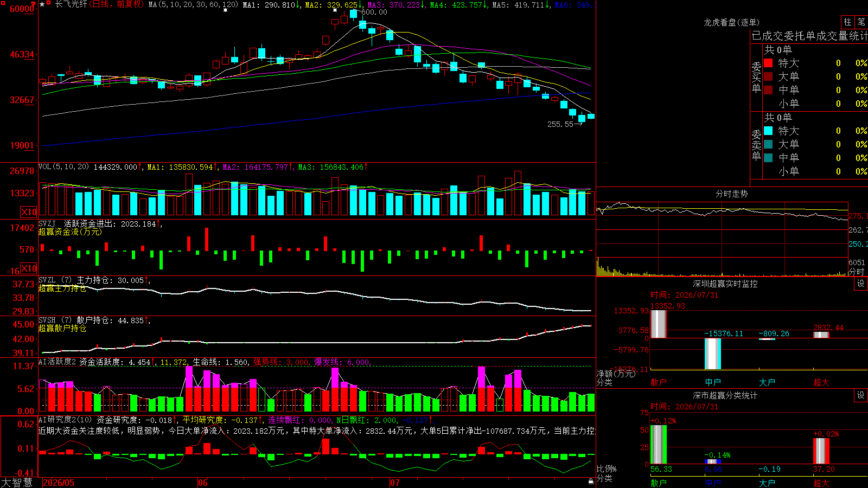Select 中户 category in 深圳超赢实时监控 chart
This screenshot has height=488, width=868.
713,382
